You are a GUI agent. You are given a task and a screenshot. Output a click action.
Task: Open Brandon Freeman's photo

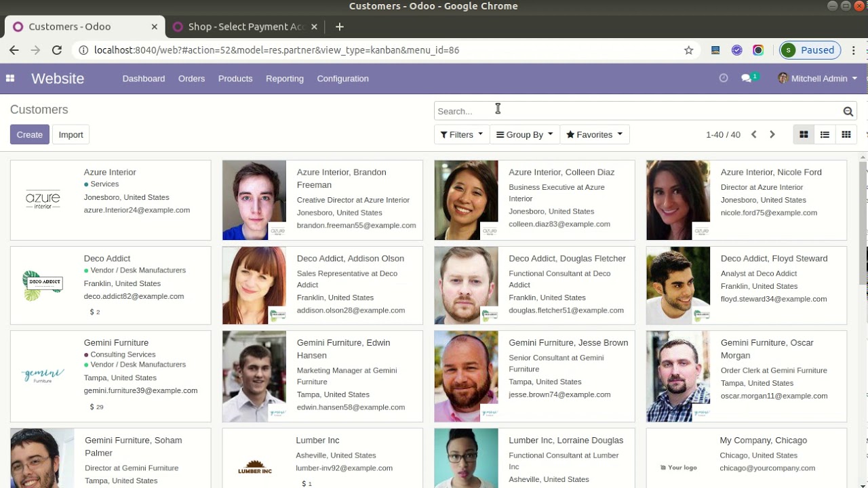[254, 200]
